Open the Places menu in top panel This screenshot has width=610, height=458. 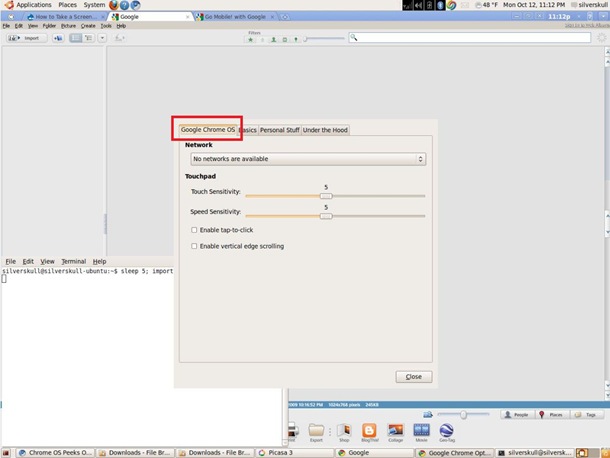pyautogui.click(x=68, y=5)
